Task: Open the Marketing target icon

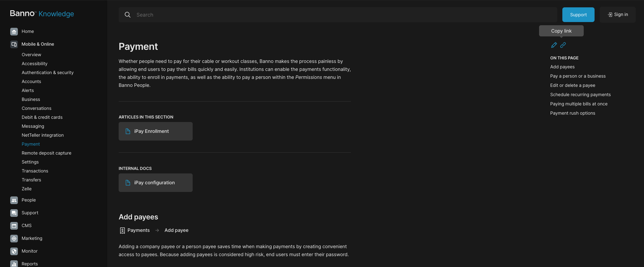Action: (14, 239)
